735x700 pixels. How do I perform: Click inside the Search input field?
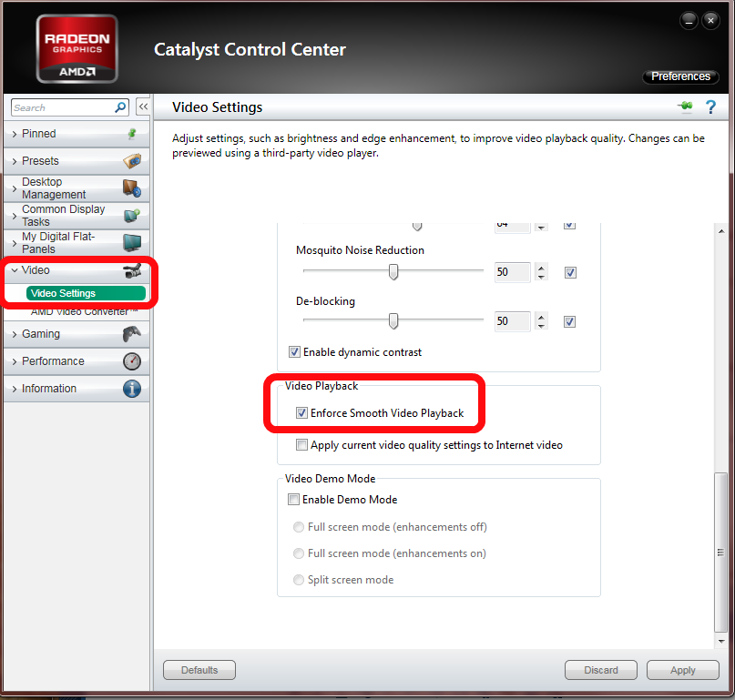(62, 107)
